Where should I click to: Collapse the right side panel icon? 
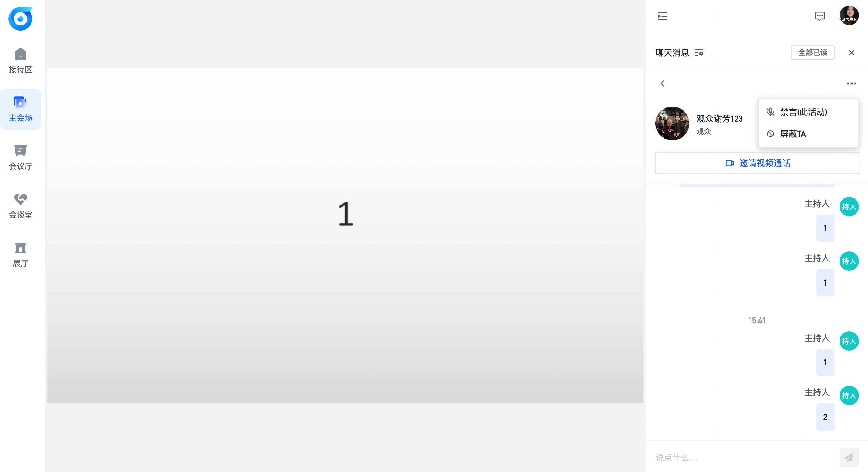(662, 16)
